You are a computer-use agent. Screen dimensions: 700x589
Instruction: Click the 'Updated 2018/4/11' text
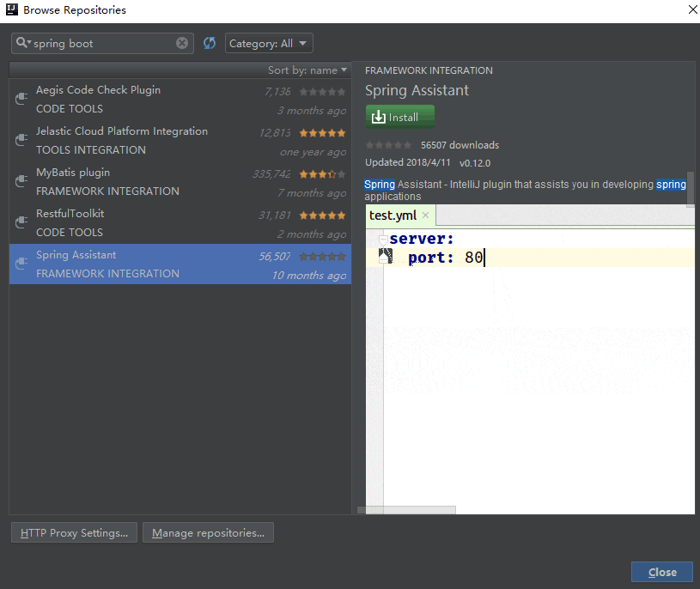click(x=408, y=162)
